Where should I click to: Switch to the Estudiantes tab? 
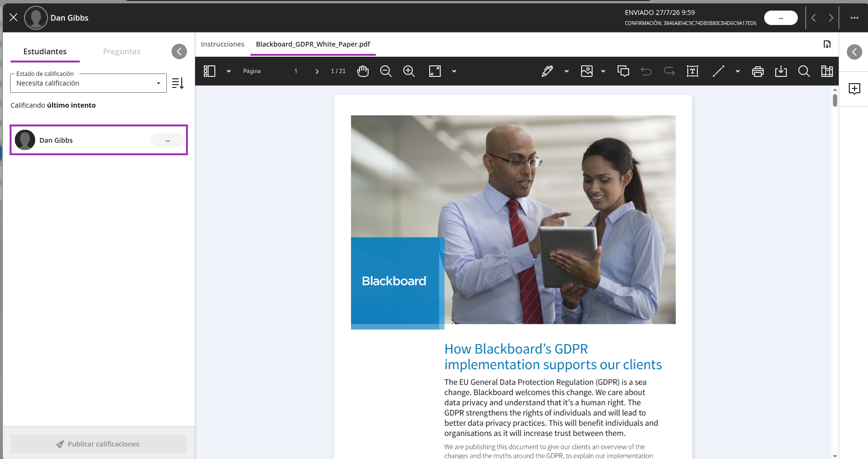coord(45,51)
